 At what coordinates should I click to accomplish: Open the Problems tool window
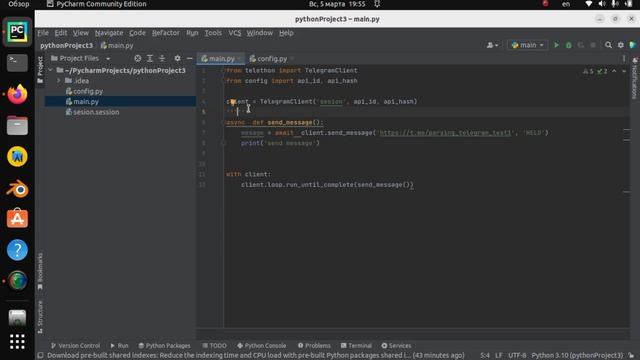coord(314,345)
